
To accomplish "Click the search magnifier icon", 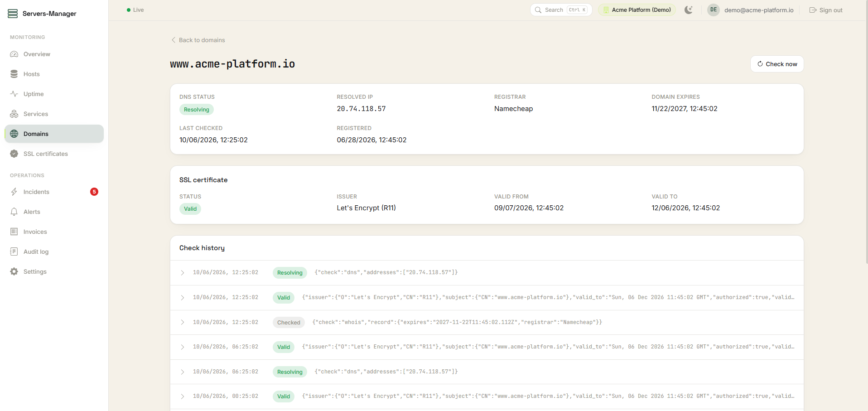I will click(x=538, y=10).
